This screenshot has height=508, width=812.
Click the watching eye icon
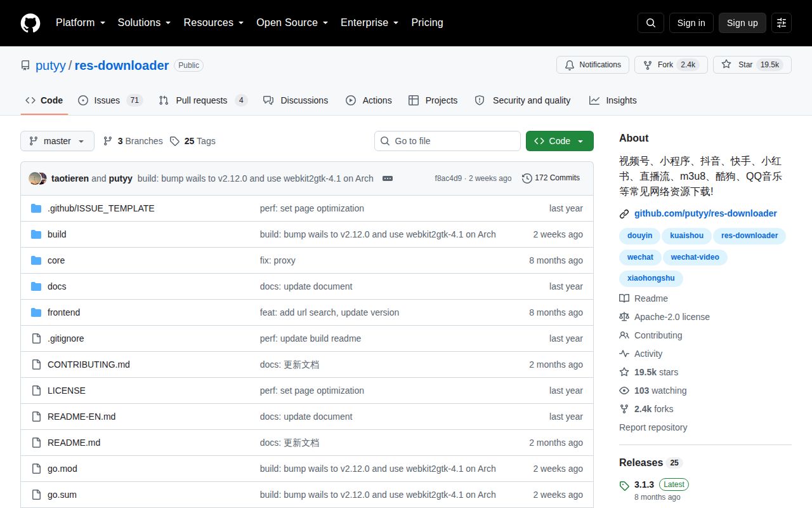624,391
